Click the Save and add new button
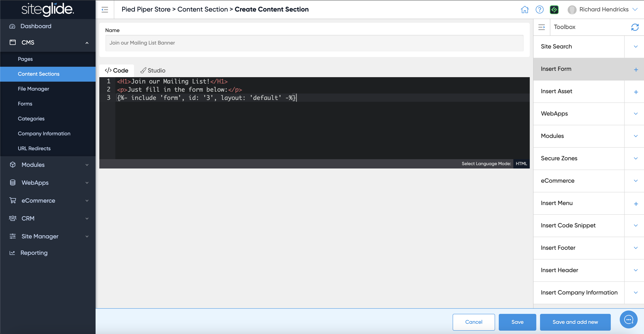 (575, 322)
